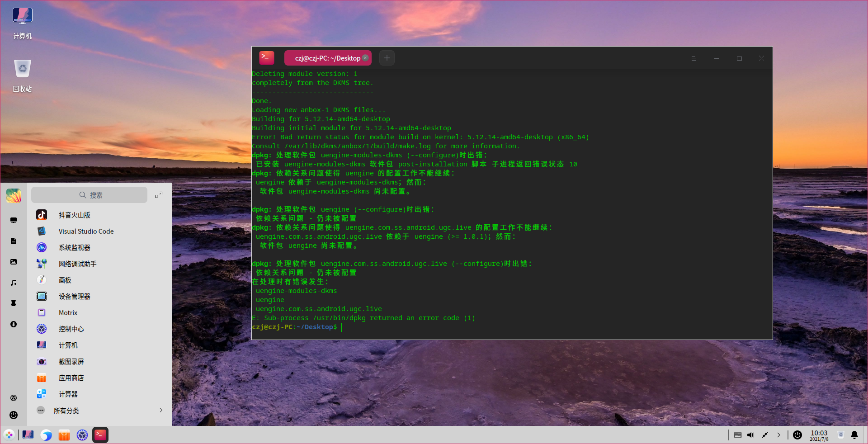
Task: Open videos folder in launcher sidebar
Action: pos(14,303)
